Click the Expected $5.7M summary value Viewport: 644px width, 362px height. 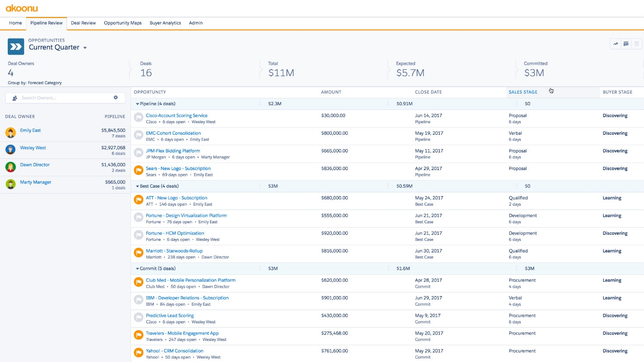point(410,73)
